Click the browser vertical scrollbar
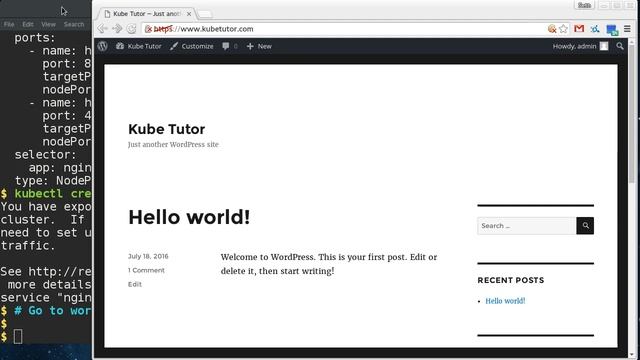Screen dimensions: 640x360 [x=632, y=114]
